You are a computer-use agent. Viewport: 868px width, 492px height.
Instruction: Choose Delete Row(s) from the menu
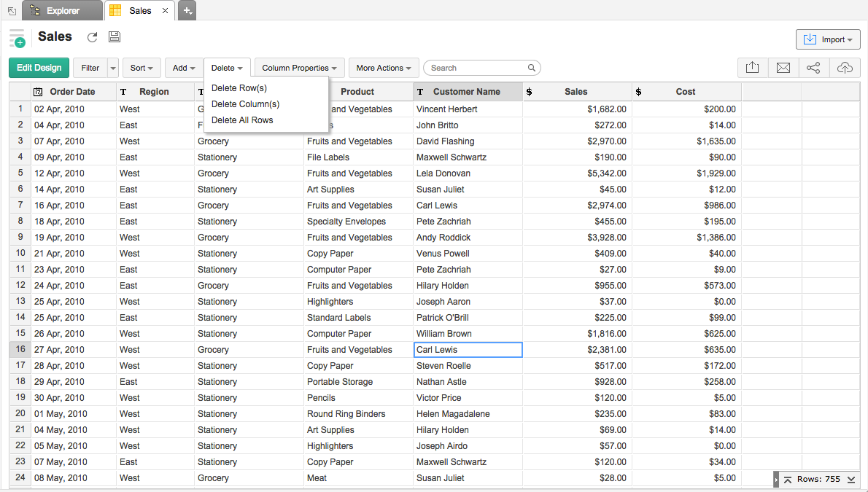[x=239, y=88]
